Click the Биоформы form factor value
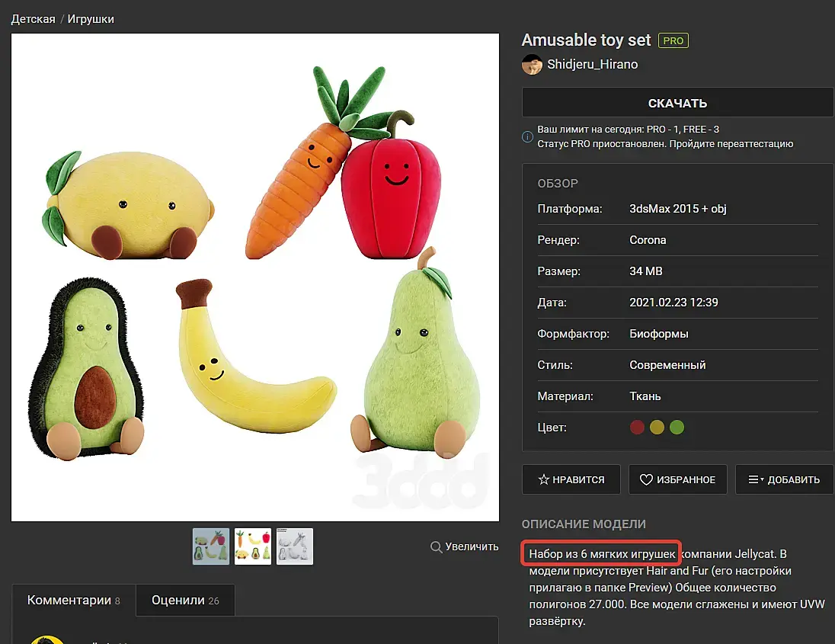 (x=659, y=334)
